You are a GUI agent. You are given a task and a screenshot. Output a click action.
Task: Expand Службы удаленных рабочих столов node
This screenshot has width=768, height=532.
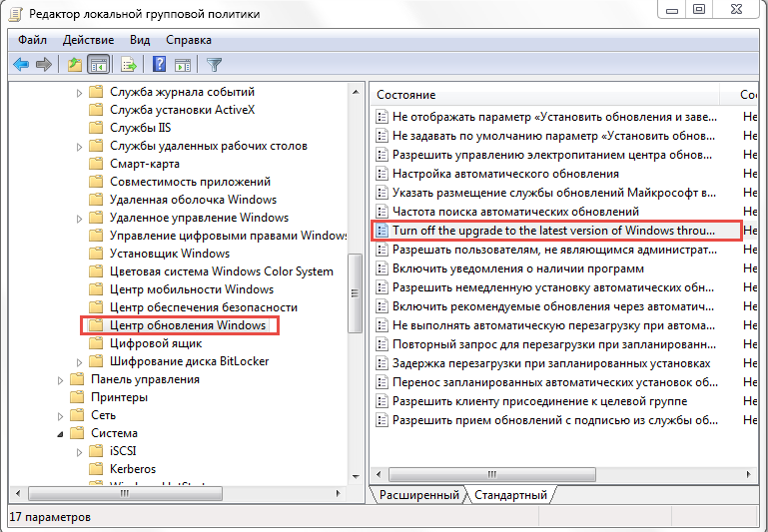coord(79,147)
